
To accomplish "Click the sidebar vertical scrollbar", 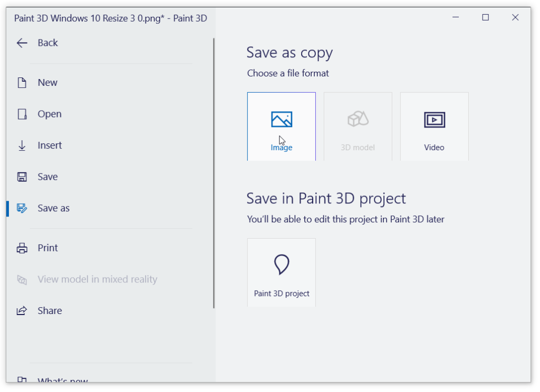I will 214,173.
